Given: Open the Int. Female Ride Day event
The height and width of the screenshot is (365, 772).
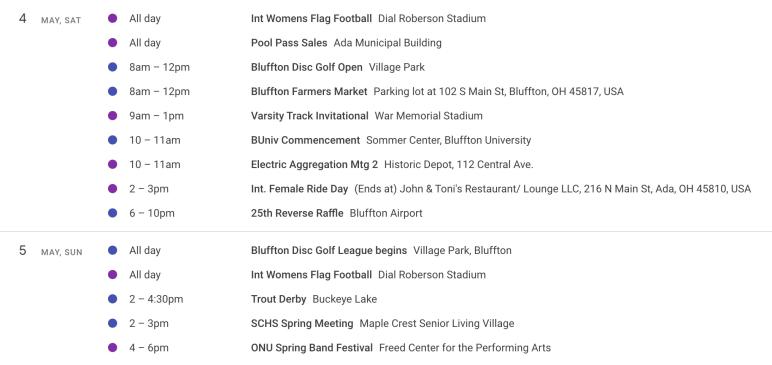Looking at the screenshot, I should tap(299, 189).
